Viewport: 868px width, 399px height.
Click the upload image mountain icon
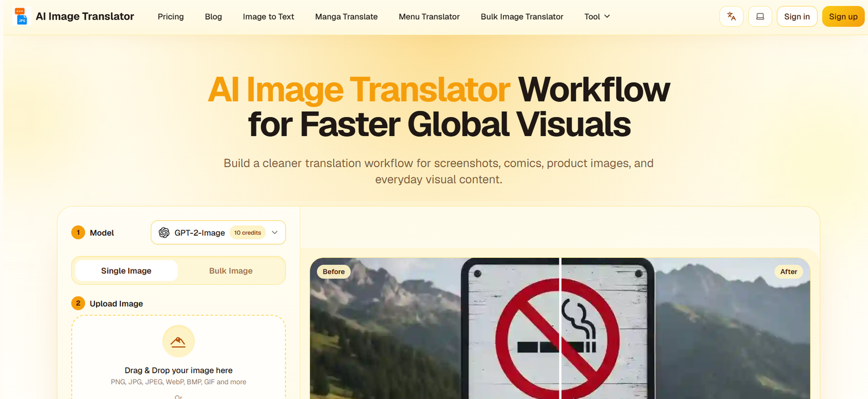pyautogui.click(x=178, y=341)
